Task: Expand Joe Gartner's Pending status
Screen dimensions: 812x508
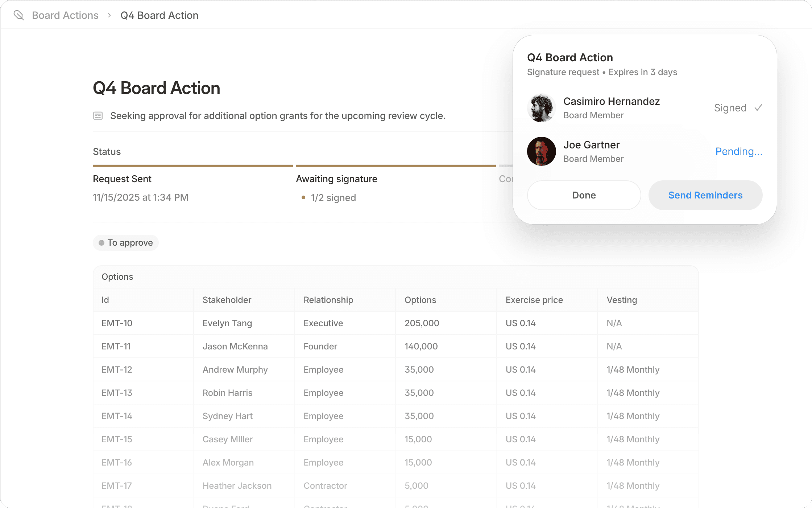Action: 738,151
